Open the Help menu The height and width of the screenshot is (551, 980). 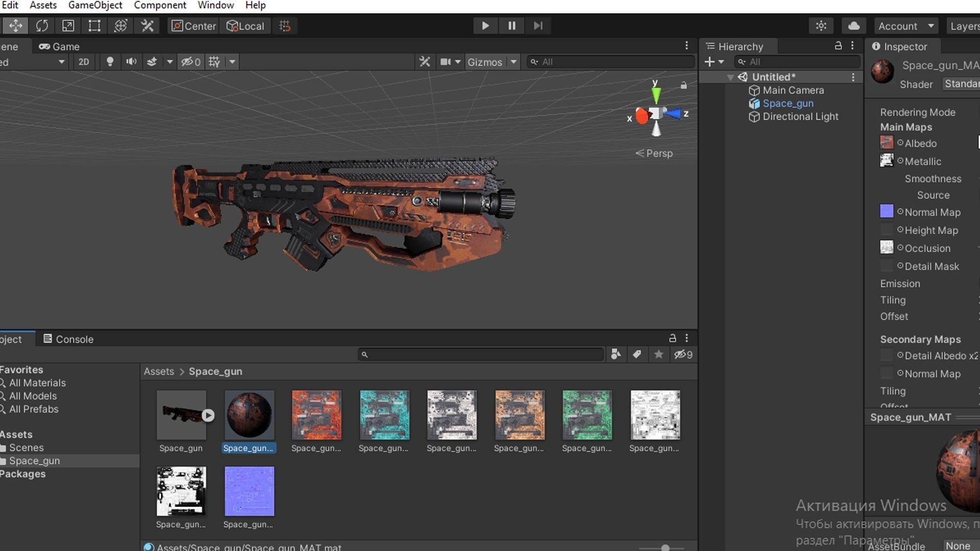click(255, 6)
